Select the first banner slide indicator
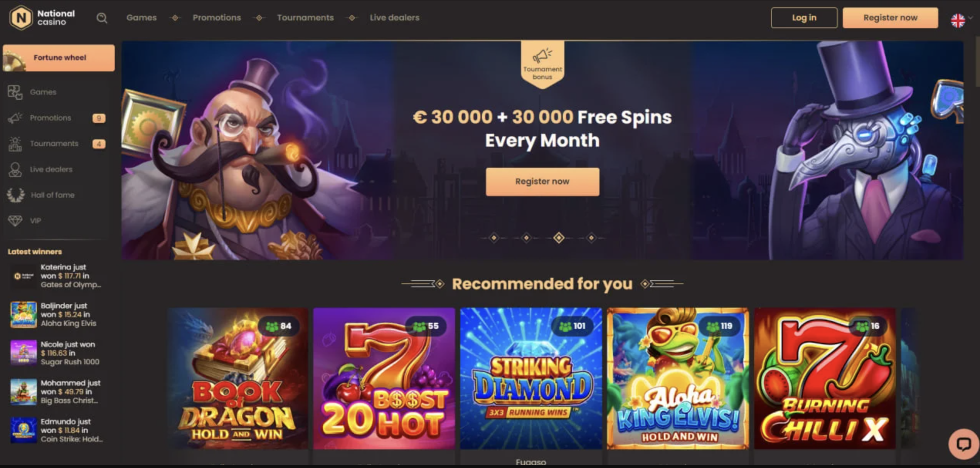The width and height of the screenshot is (980, 468). 494,238
